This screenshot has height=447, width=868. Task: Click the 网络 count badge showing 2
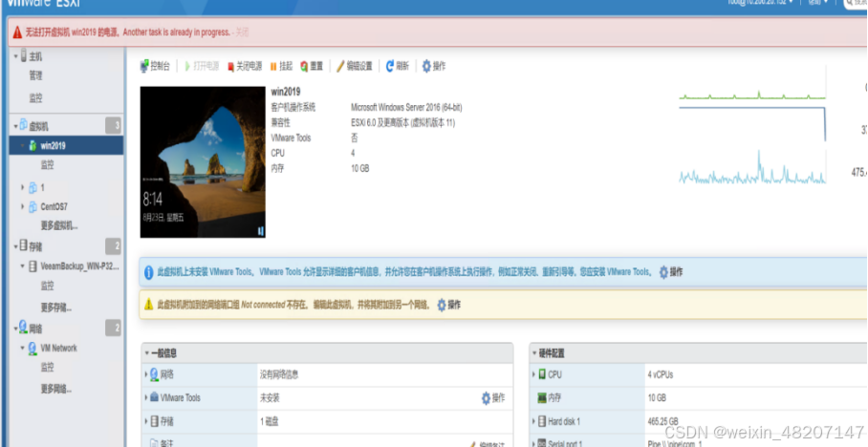(114, 328)
